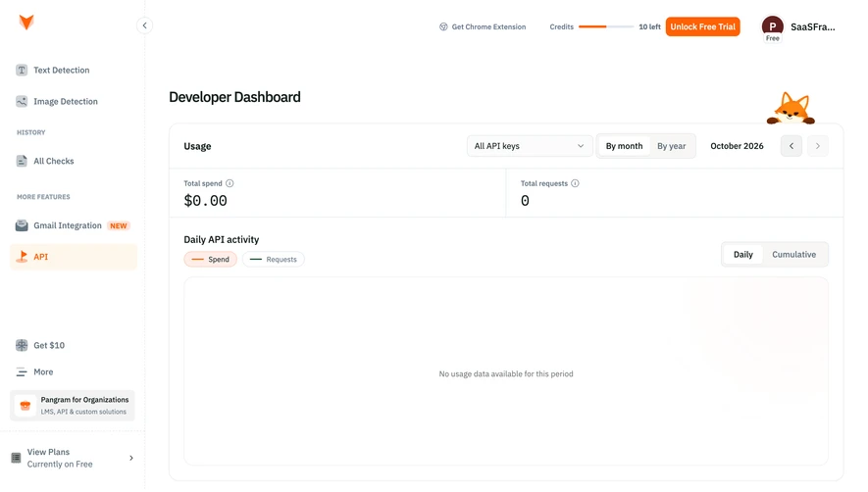Click the user avatar P circle
Viewport: 868px width, 492px height.
coord(772,26)
